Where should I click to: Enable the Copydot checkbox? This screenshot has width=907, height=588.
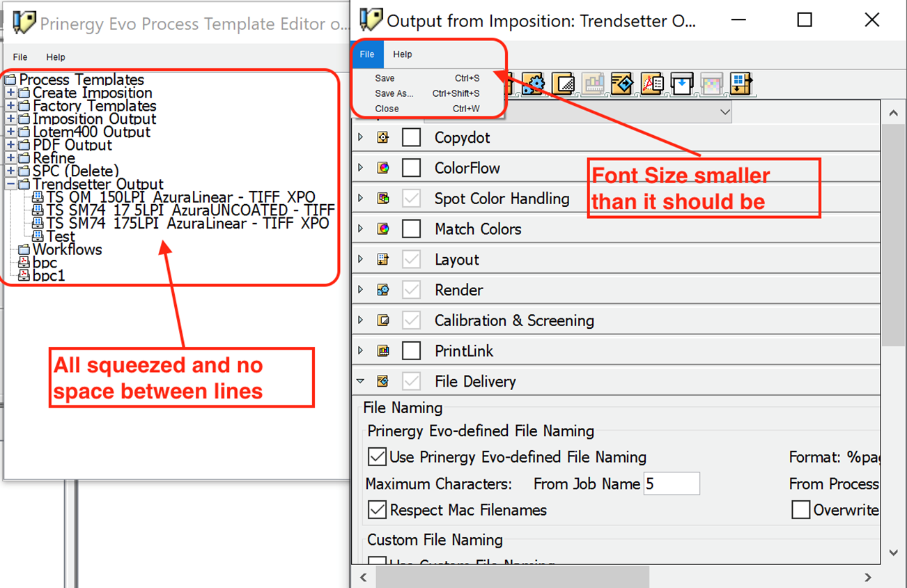(x=412, y=137)
